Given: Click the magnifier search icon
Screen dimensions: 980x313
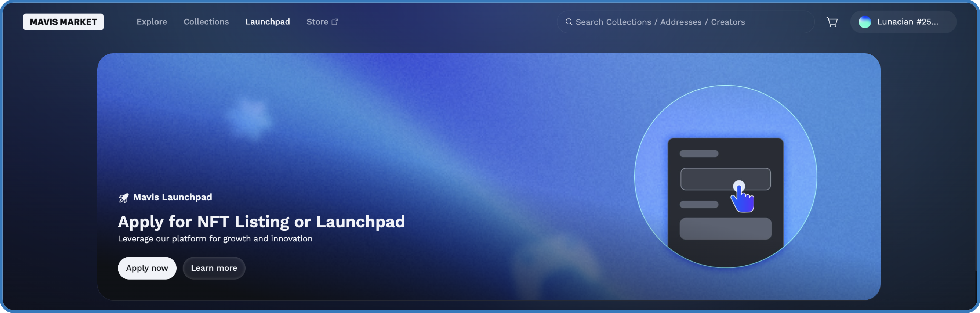Looking at the screenshot, I should [x=569, y=22].
